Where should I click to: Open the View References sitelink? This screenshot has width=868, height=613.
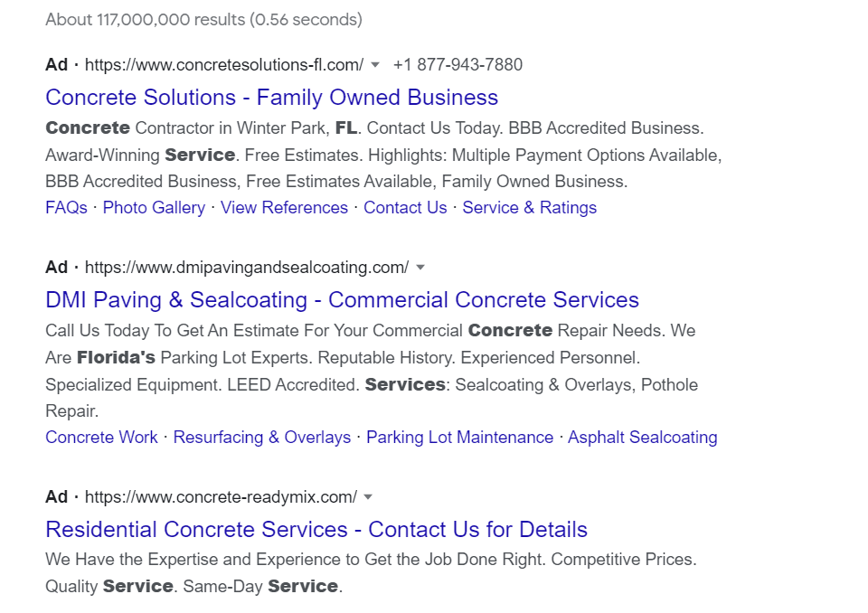pos(284,208)
